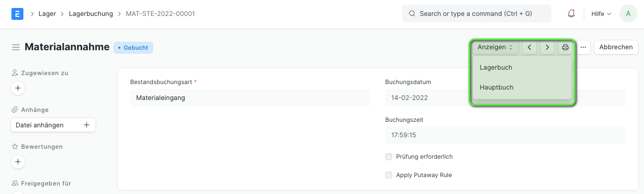
Task: Click the Gebucht status badge
Action: coord(133,47)
